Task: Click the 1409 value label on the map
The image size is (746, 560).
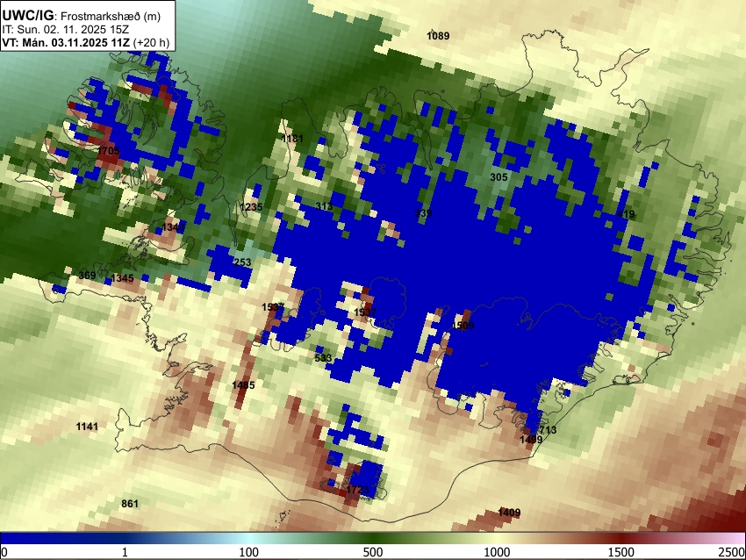Action: click(509, 513)
